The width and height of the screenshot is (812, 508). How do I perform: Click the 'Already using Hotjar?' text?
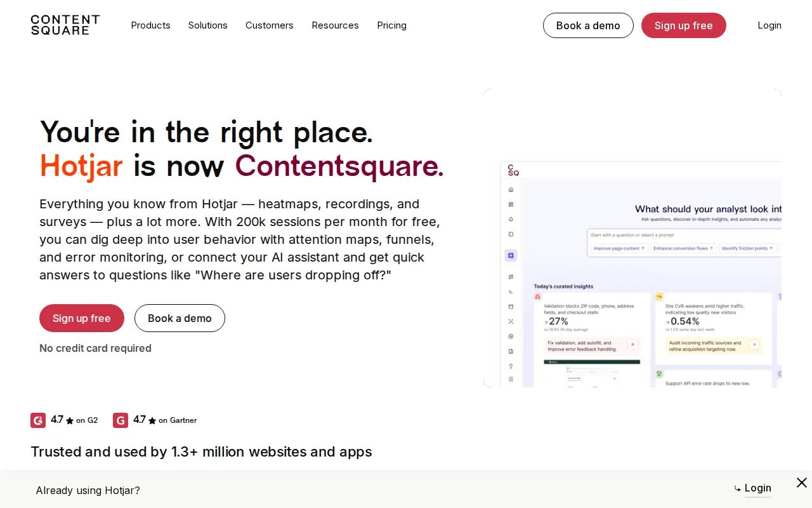pyautogui.click(x=88, y=490)
